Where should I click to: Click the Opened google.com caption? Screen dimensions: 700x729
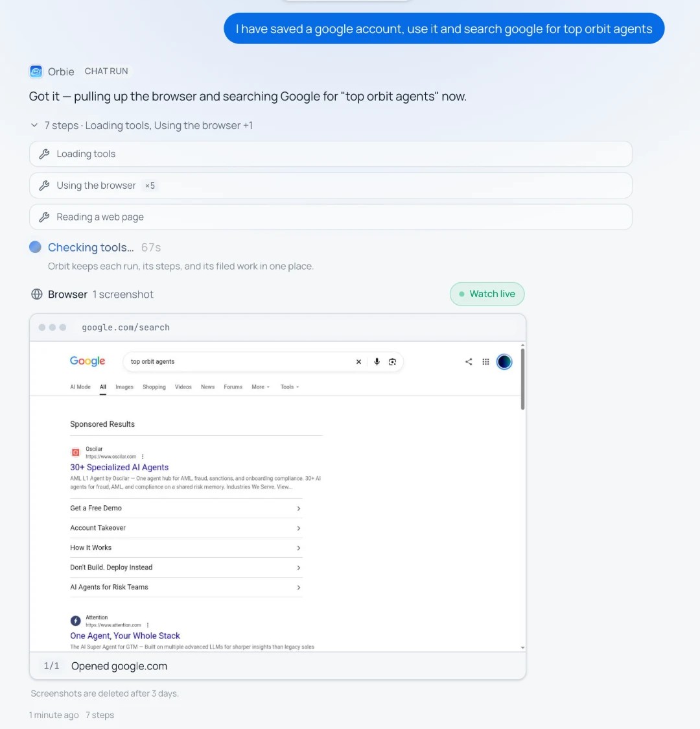[x=119, y=666]
